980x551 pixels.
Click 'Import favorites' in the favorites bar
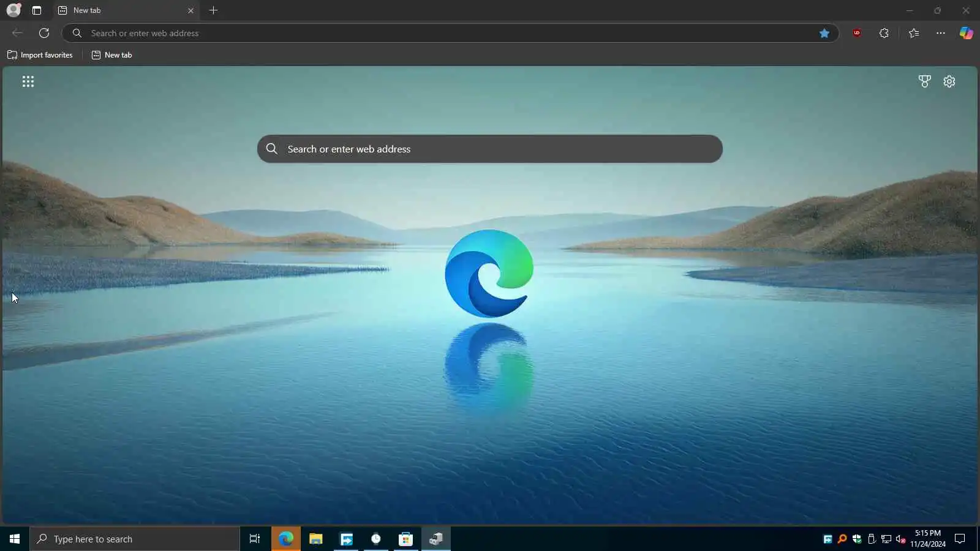coord(40,55)
